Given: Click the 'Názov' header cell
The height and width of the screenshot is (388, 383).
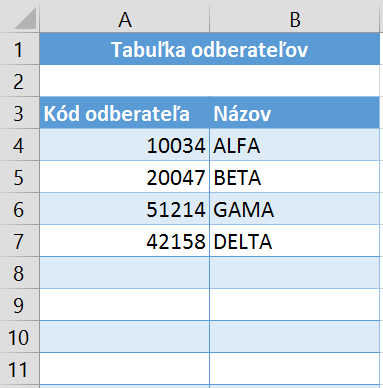Looking at the screenshot, I should [294, 113].
